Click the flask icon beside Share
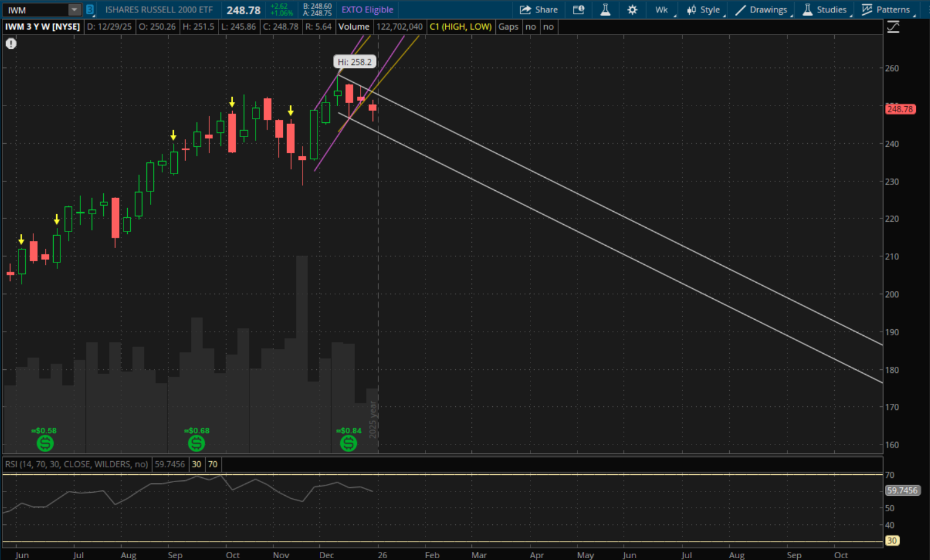This screenshot has height=560, width=930. click(605, 10)
